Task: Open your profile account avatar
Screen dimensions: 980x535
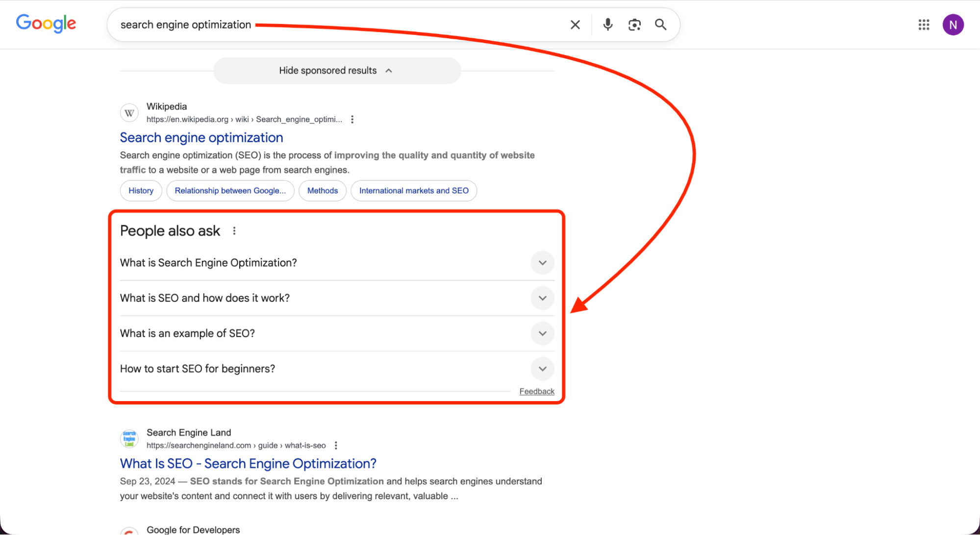Action: [x=954, y=25]
